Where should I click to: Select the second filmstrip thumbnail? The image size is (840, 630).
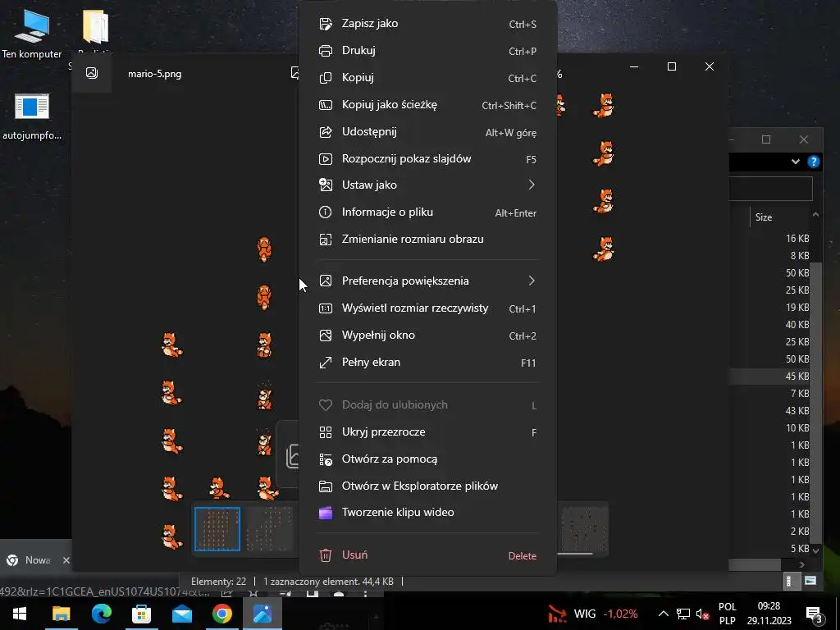click(269, 529)
